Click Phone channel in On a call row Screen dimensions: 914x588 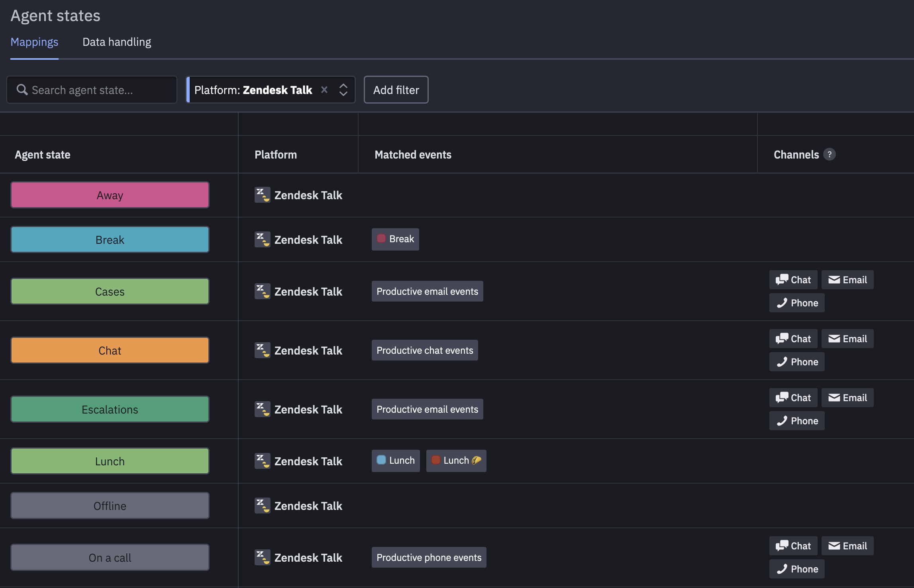(797, 569)
